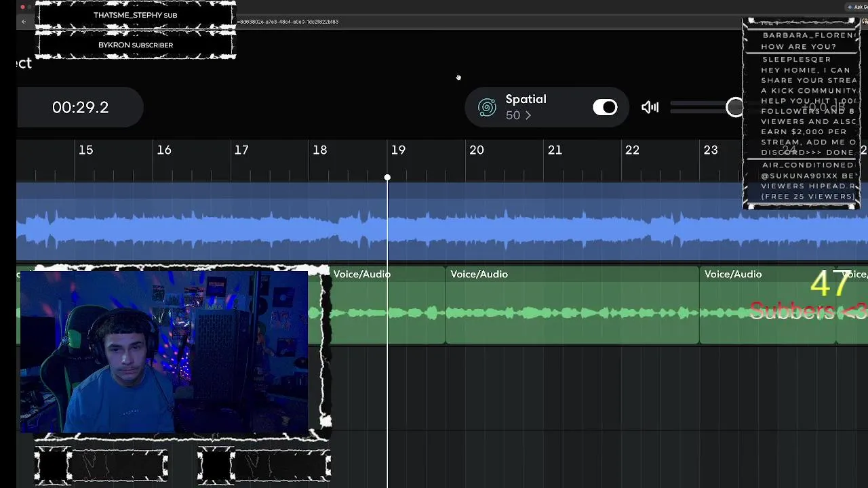Jump to ruler mark 18

tap(320, 150)
